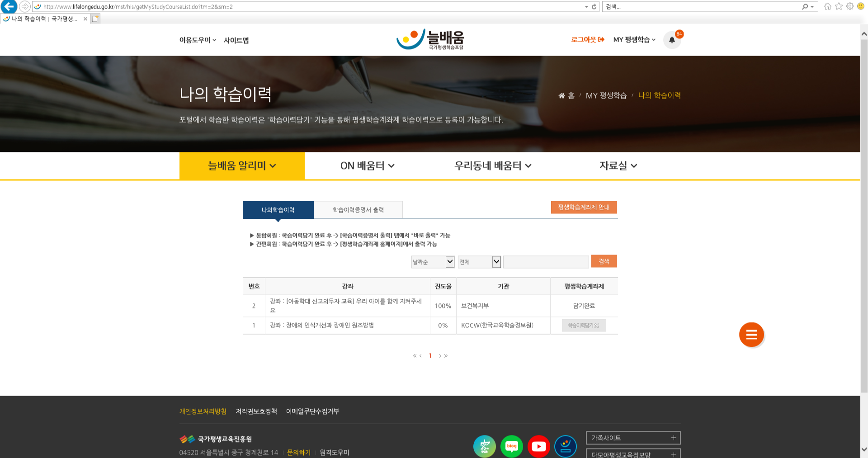The height and width of the screenshot is (458, 868).
Task: Open the blue circular portal icon in footer
Action: [566, 446]
